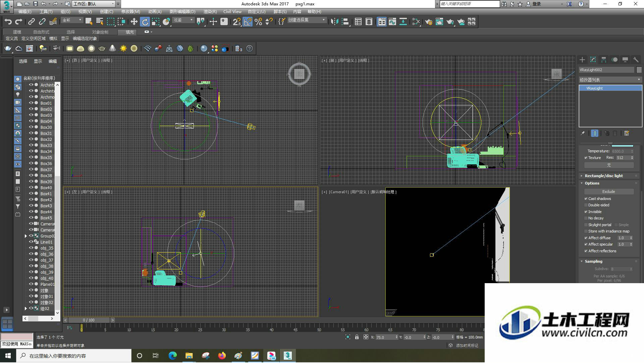Viewport: 644px width, 363px height.
Task: Open the Select by Name dialog
Action: click(100, 22)
